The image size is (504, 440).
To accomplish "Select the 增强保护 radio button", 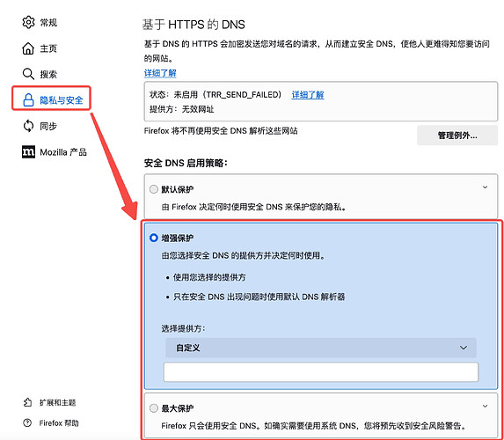I will coord(154,238).
